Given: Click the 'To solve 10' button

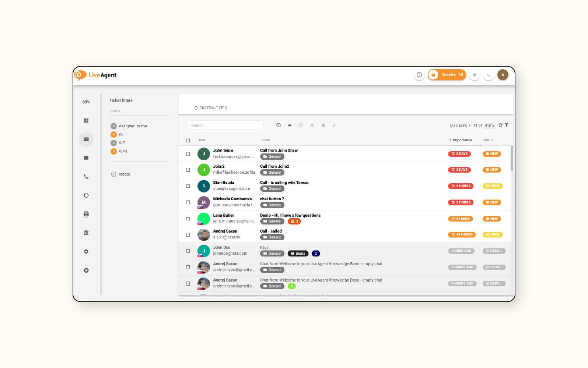Looking at the screenshot, I should coord(447,75).
